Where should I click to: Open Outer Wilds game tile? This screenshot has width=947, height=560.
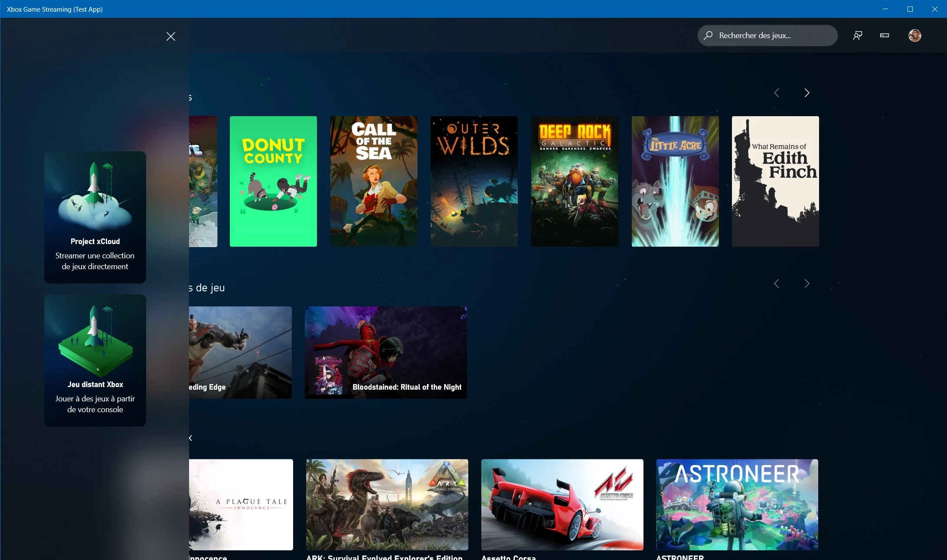[x=474, y=181]
